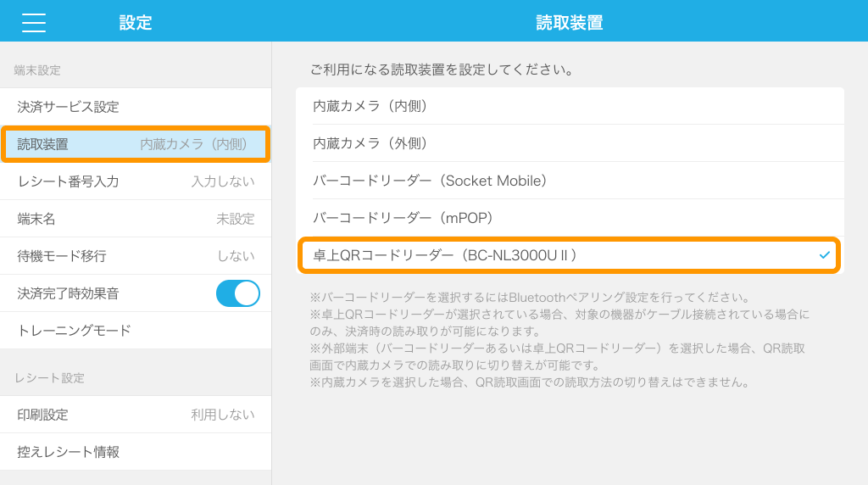The height and width of the screenshot is (485, 868).
Task: Open 決済サービス設定 settings
Action: click(x=136, y=107)
